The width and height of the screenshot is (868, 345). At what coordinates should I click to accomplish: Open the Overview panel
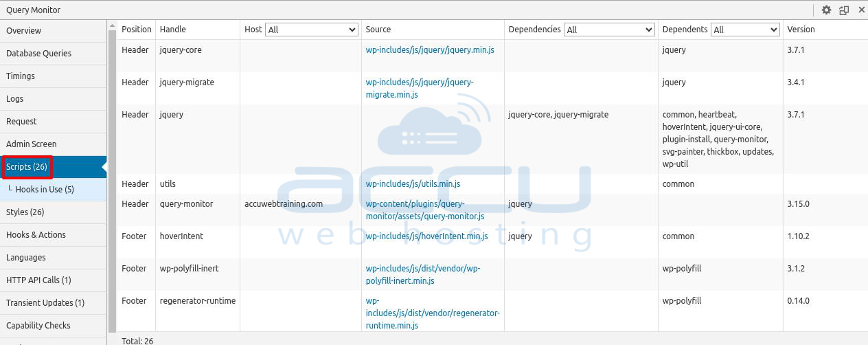54,30
